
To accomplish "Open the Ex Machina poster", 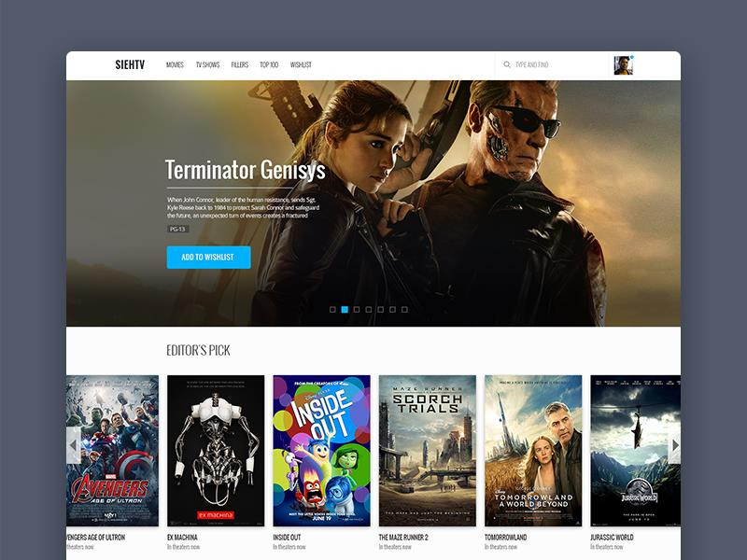I will [216, 451].
